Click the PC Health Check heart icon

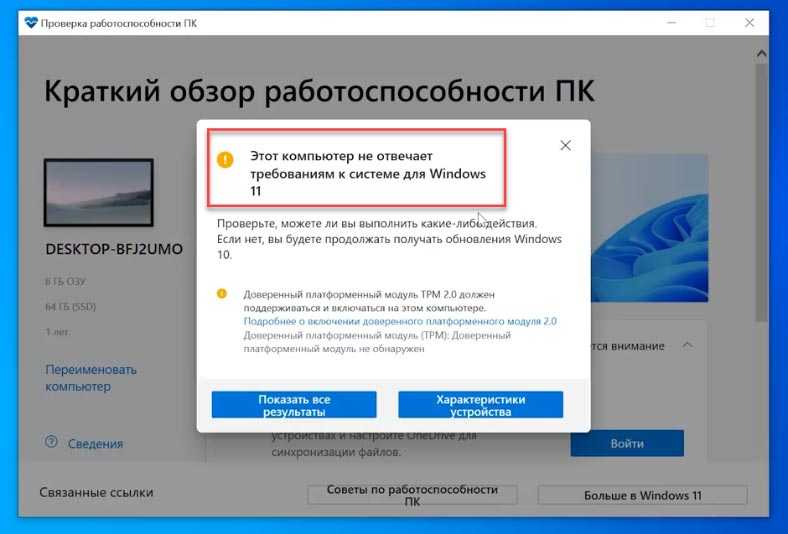(31, 23)
